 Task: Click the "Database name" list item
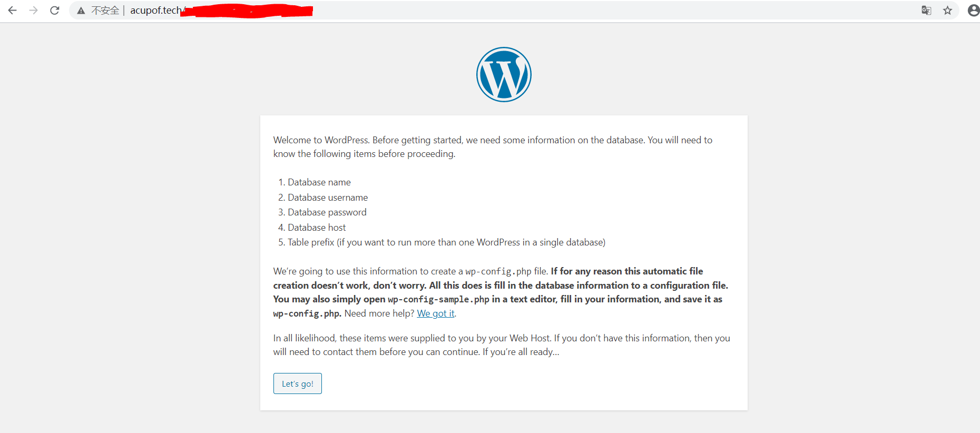coord(319,182)
